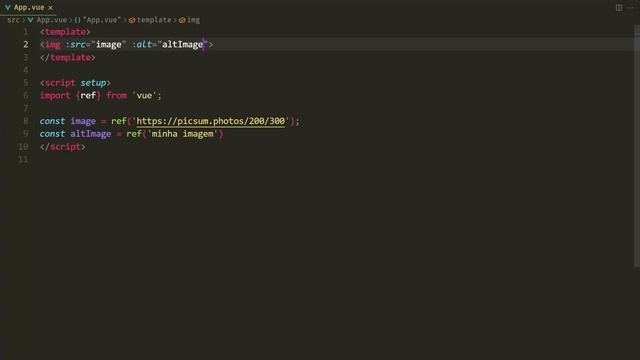Click line number 2 in the gutter
Image resolution: width=640 pixels, height=360 pixels.
26,44
